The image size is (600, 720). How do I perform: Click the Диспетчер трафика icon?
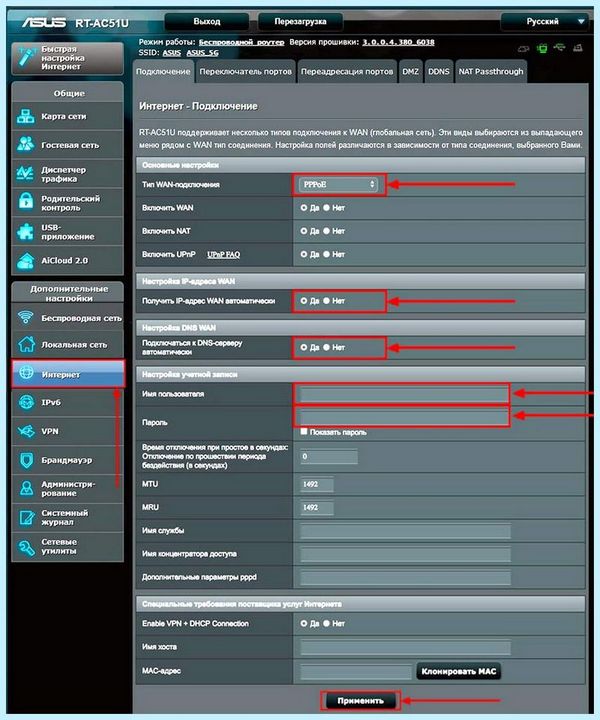point(26,174)
